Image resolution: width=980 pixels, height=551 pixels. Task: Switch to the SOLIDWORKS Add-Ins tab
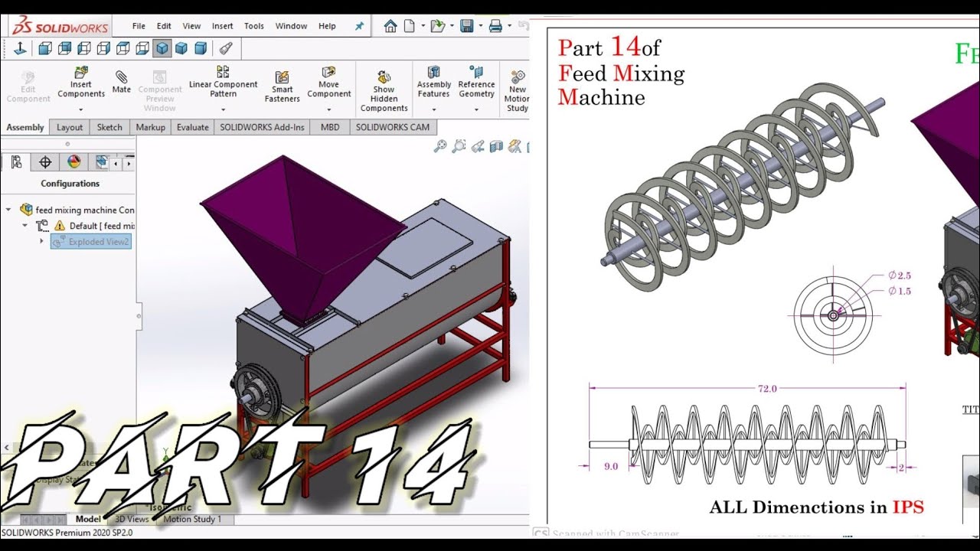coord(262,127)
